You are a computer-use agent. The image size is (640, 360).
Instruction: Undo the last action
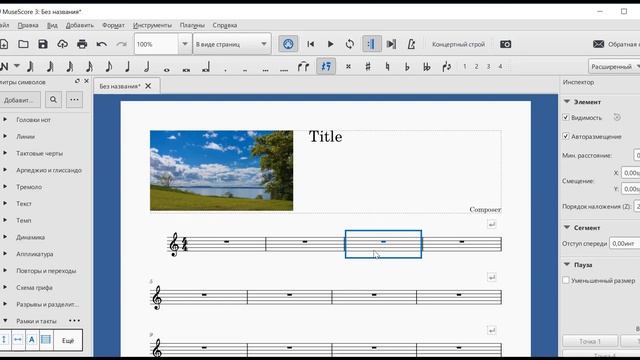(x=102, y=44)
